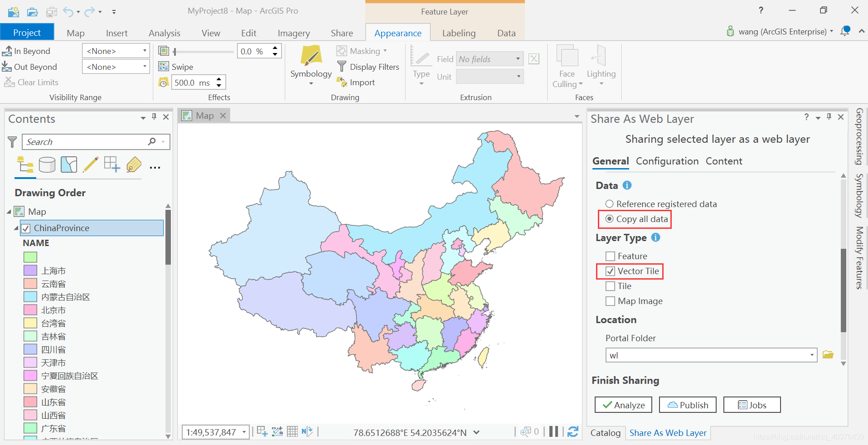
Task: Click the map refresh icon
Action: (573, 432)
